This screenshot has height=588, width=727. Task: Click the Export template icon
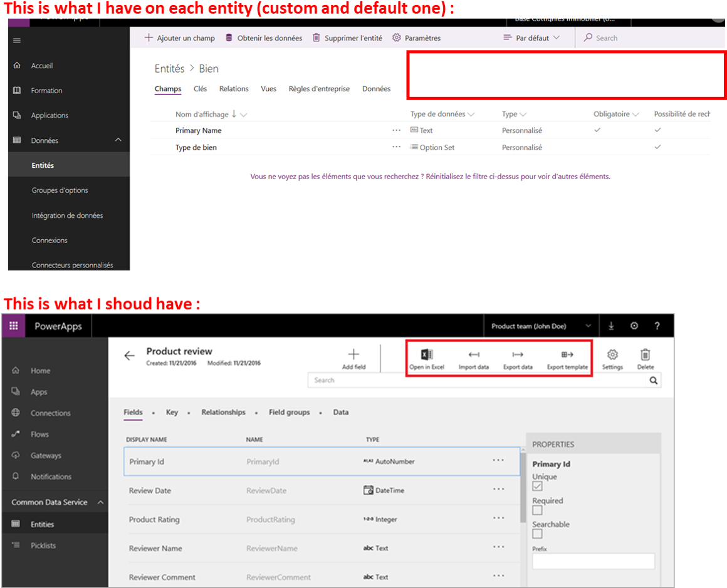pyautogui.click(x=567, y=355)
